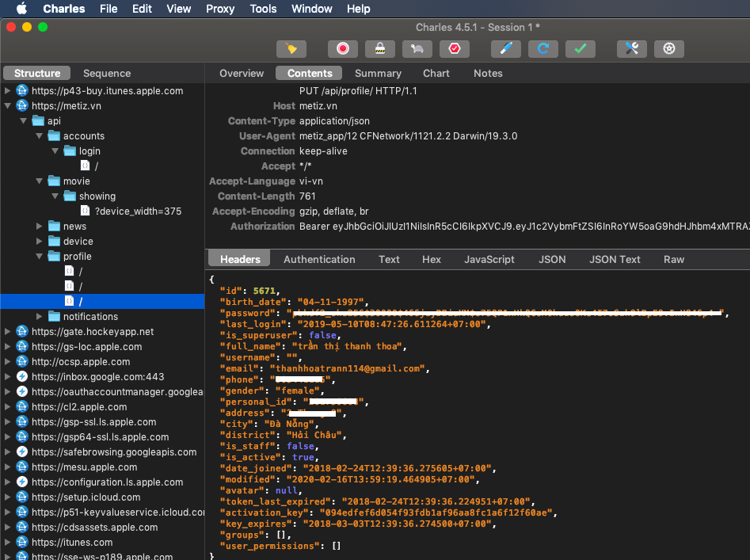This screenshot has height=560, width=750.
Task: Click the Apple menu logo
Action: tap(21, 9)
